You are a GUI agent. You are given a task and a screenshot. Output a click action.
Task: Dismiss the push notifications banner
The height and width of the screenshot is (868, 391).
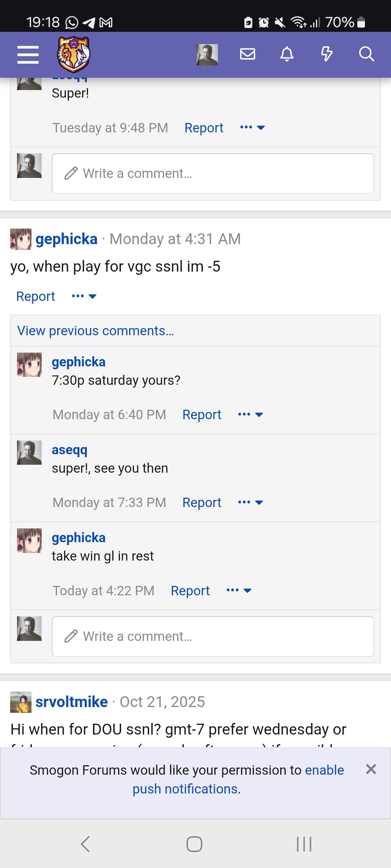pos(371,769)
